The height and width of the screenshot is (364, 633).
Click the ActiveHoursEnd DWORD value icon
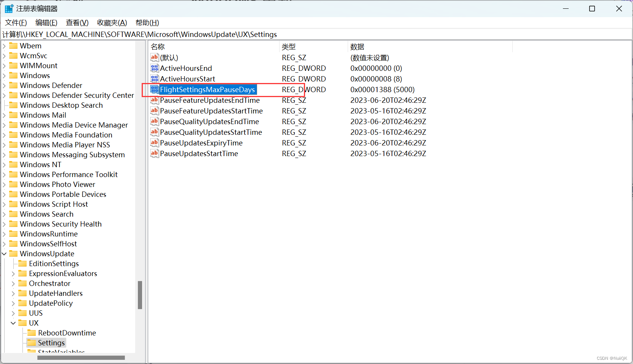point(154,68)
